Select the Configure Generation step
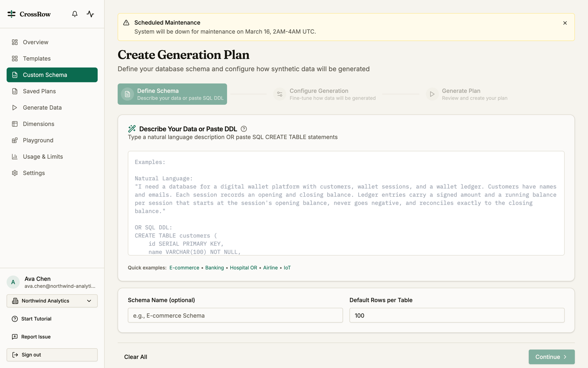Image resolution: width=588 pixels, height=368 pixels. 325,94
